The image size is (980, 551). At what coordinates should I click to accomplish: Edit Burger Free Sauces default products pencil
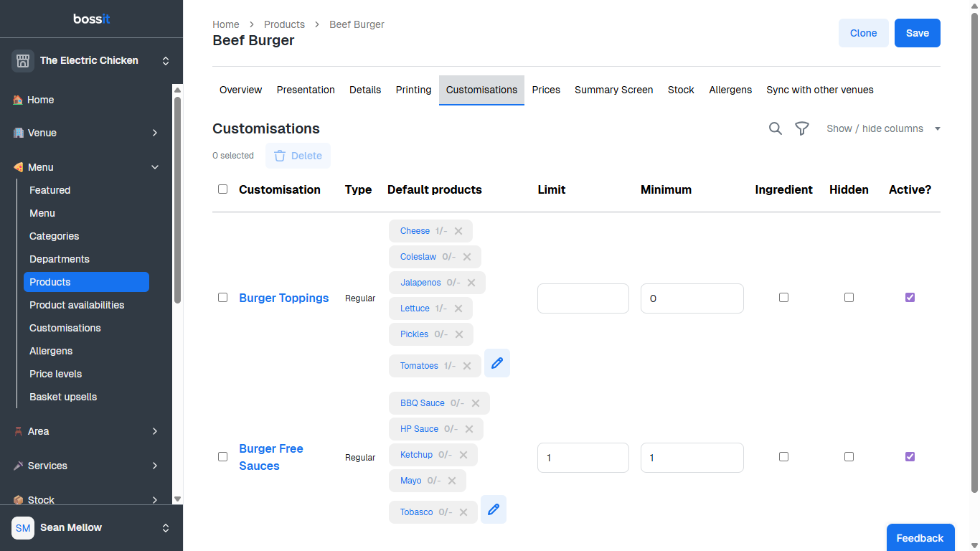coord(493,509)
